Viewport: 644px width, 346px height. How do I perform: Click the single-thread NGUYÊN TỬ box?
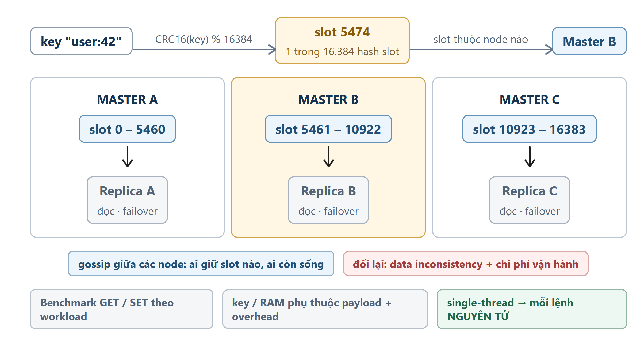pyautogui.click(x=532, y=309)
